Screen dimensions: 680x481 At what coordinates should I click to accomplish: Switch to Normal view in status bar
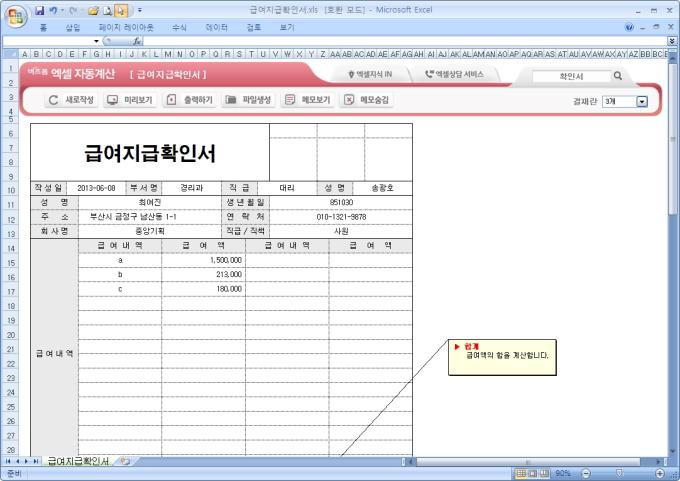(x=521, y=473)
